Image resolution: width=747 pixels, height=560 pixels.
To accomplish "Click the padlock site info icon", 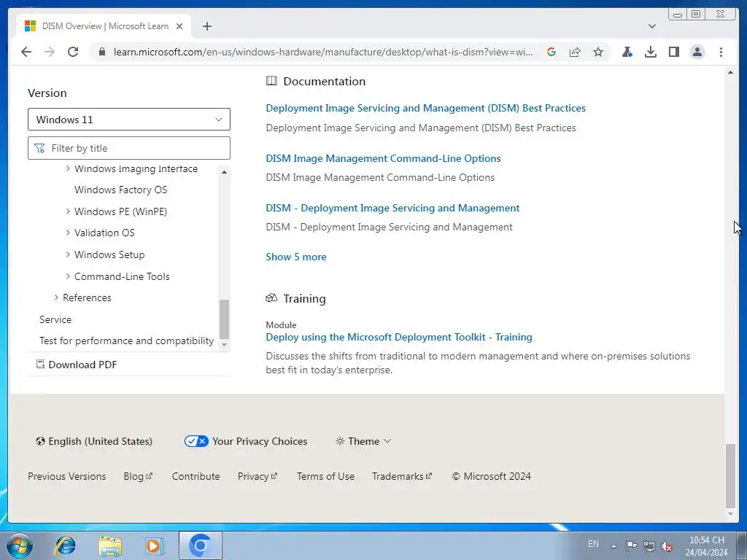I will pyautogui.click(x=101, y=52).
